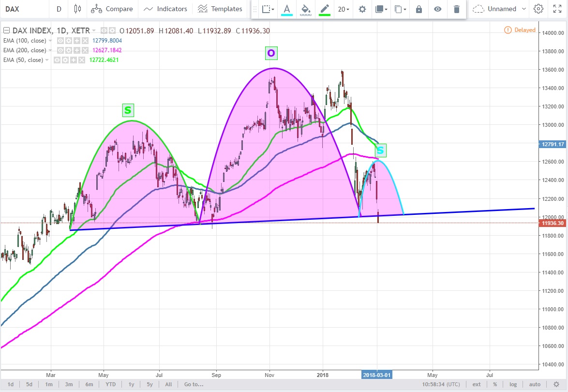Open drawing settings gear in floating toolbar
568x392 pixels.
click(x=362, y=9)
